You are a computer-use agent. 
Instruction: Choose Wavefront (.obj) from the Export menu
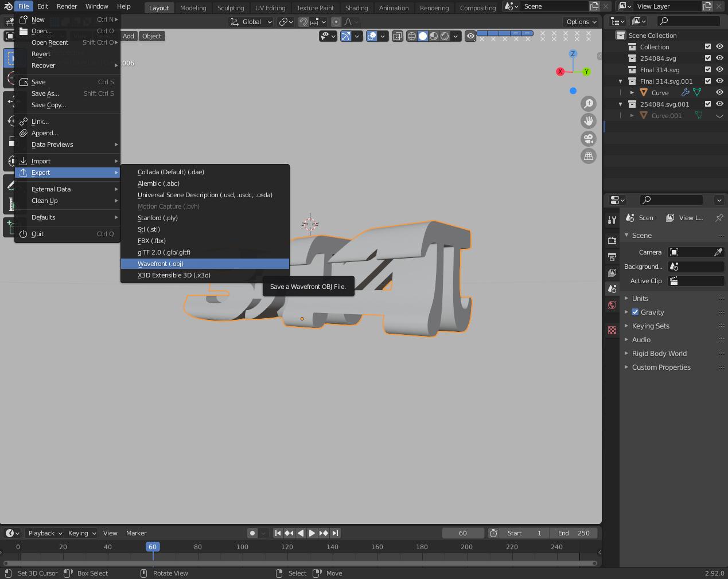click(161, 264)
